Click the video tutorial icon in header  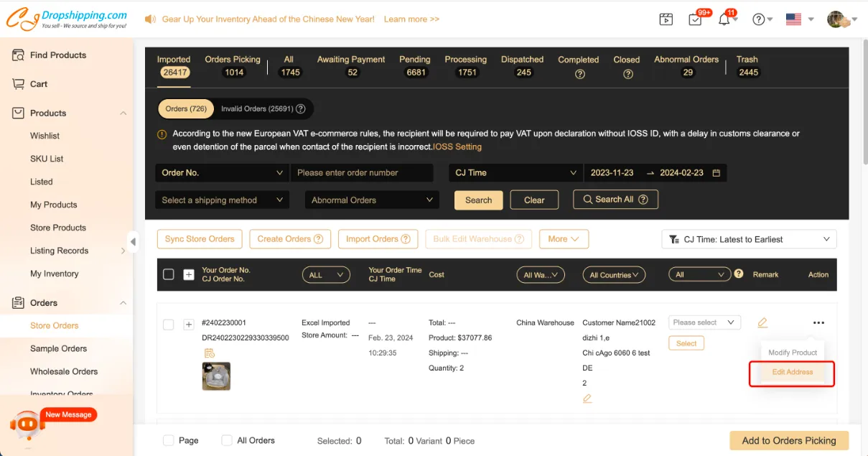[x=666, y=20]
